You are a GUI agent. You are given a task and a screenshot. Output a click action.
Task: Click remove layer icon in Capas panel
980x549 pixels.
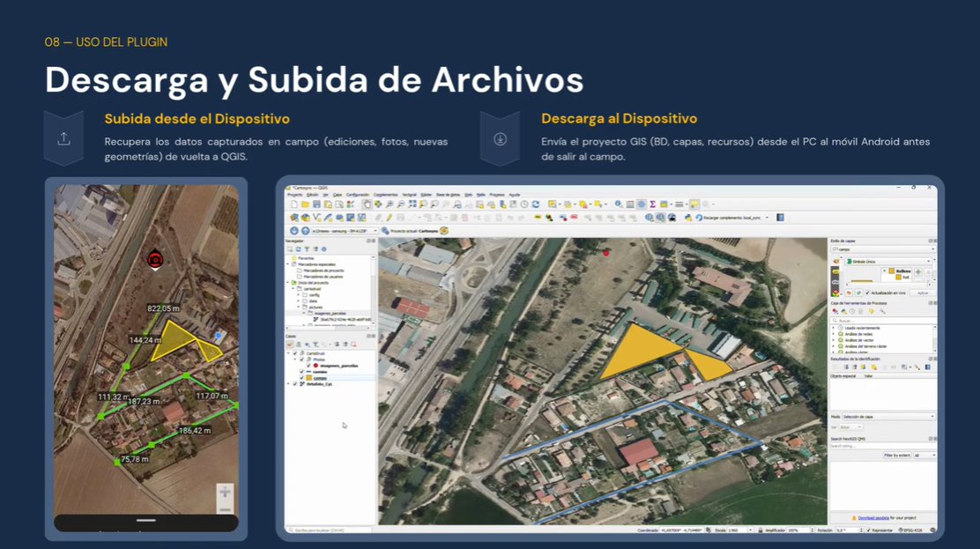pos(353,345)
